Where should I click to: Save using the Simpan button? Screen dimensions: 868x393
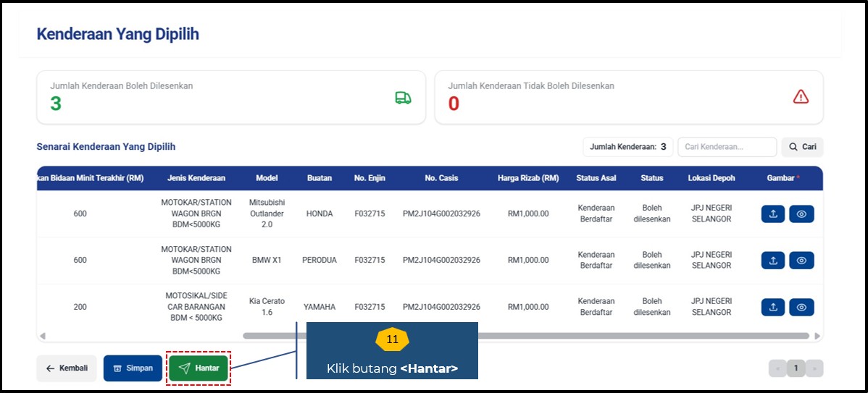(x=133, y=368)
